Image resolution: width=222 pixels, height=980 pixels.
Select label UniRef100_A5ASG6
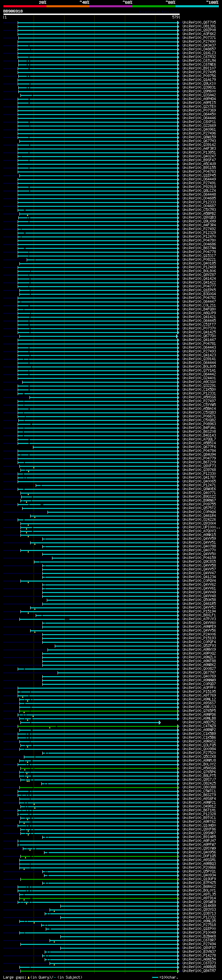pos(199,768)
